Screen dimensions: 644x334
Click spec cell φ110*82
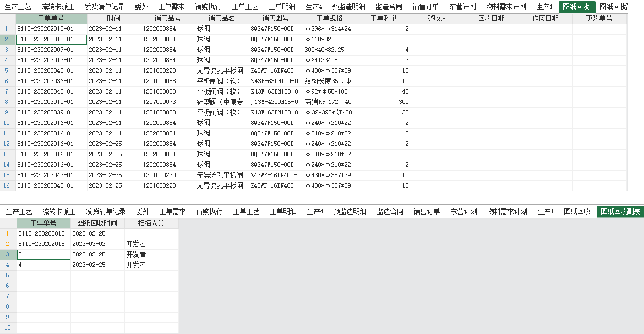(330, 40)
